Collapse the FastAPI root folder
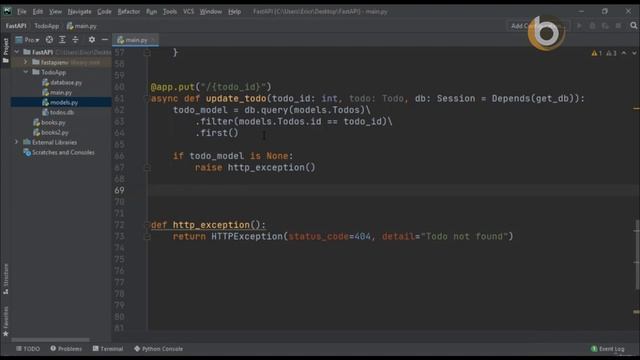Image resolution: width=640 pixels, height=360 pixels. pyautogui.click(x=17, y=52)
